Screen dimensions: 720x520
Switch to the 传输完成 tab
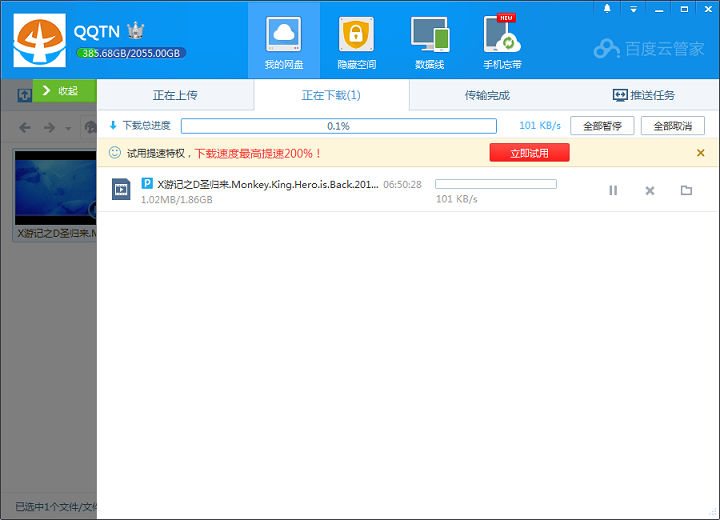tap(487, 95)
